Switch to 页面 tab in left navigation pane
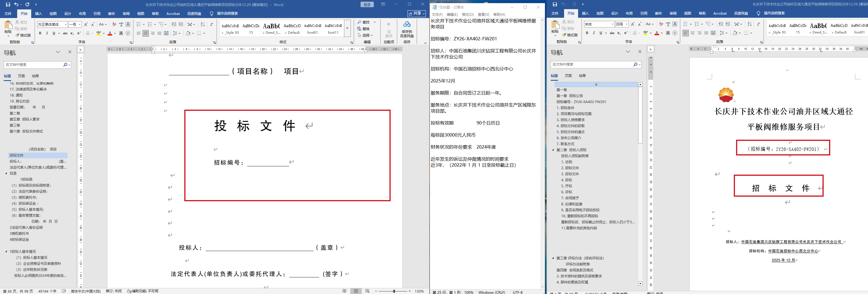 21,76
